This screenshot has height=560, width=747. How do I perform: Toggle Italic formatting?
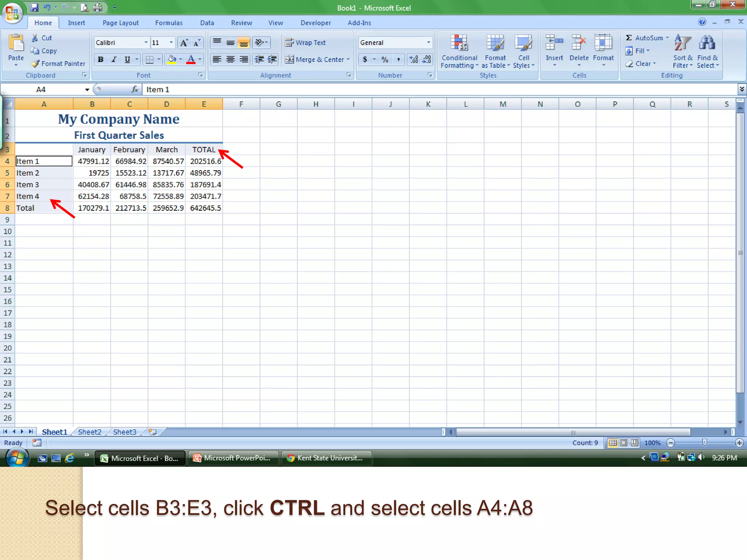[x=114, y=59]
